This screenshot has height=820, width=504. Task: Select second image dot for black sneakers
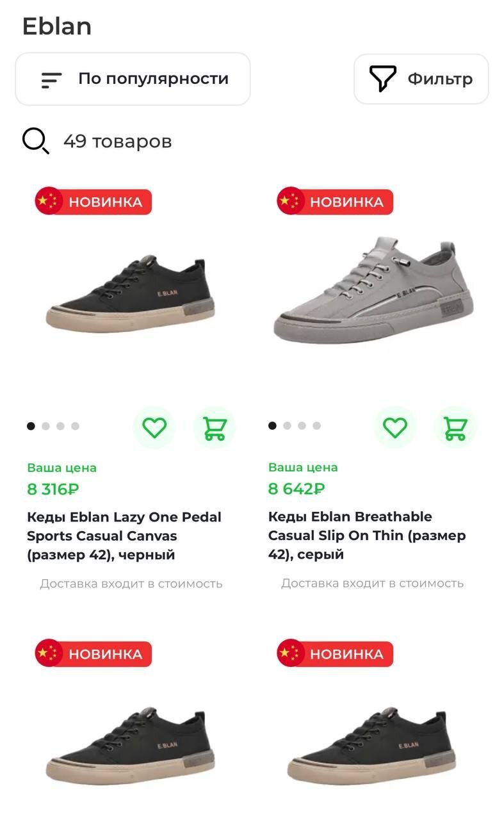45,426
